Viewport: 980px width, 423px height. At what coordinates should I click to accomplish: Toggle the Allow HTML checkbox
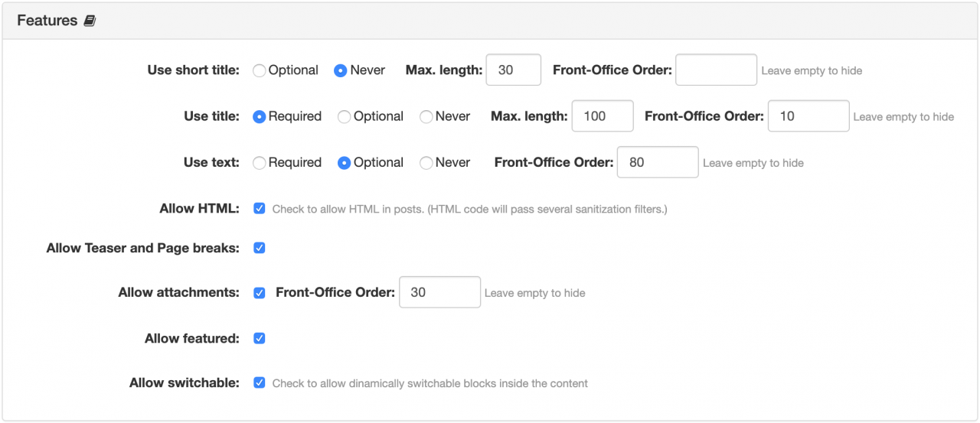[260, 208]
